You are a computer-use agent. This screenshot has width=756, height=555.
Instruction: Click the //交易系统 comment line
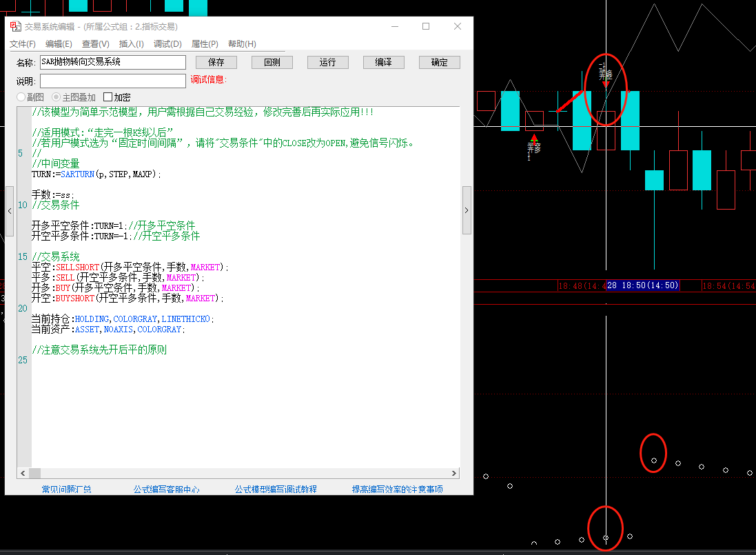(55, 256)
